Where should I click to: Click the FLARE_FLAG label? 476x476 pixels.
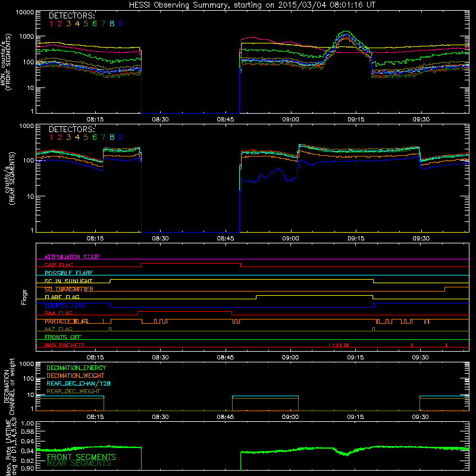62,297
